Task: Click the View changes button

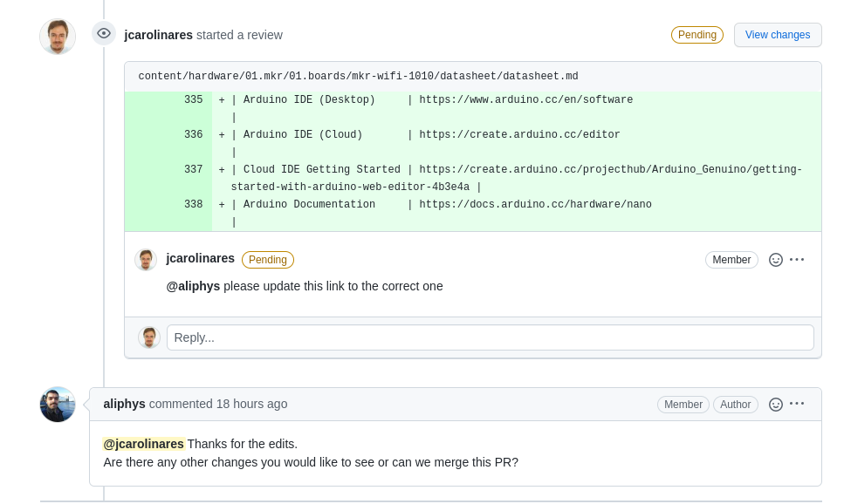Action: (778, 35)
